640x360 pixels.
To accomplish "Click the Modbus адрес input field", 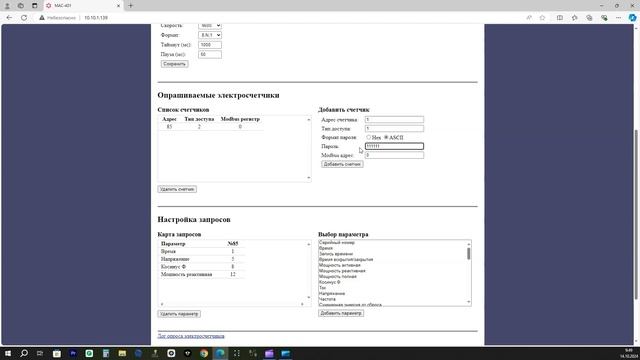I will [394, 155].
